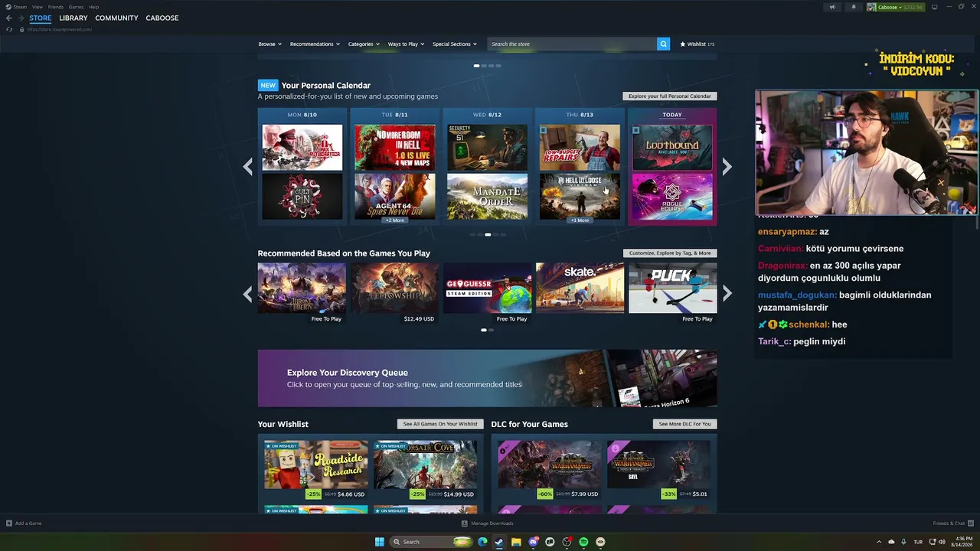Go forward with the Steam forward arrow
The height and width of the screenshot is (551, 980).
click(21, 18)
